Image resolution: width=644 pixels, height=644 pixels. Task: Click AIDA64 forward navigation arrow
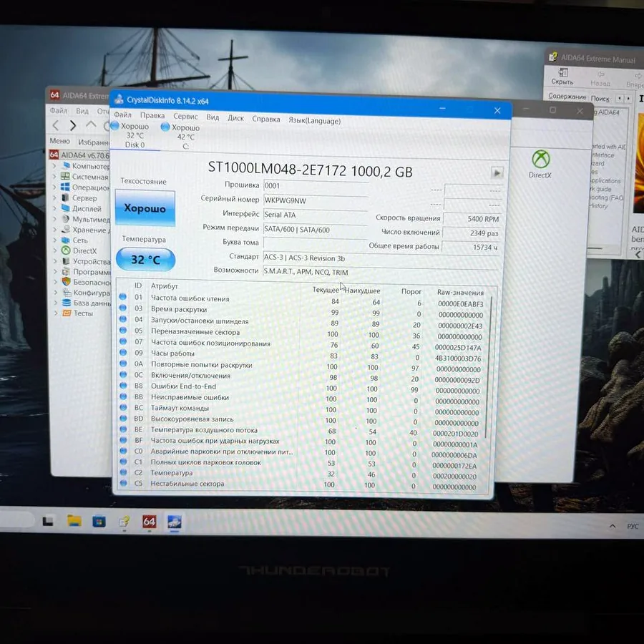click(x=73, y=125)
